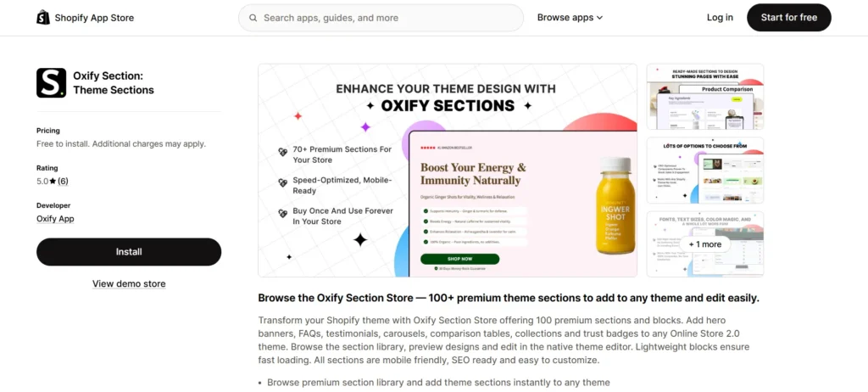Viewport: 868px width, 392px height.
Task: Visit the Oxify App developer link
Action: [55, 219]
